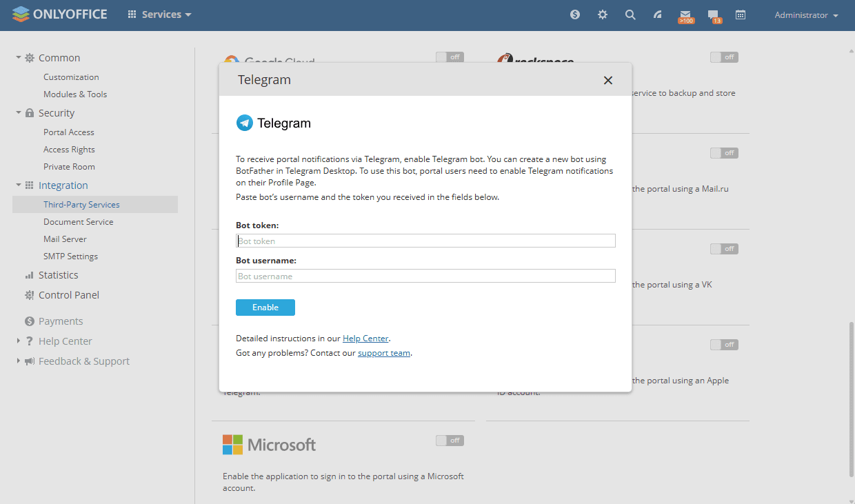Image resolution: width=855 pixels, height=504 pixels.
Task: Collapse the Integration section arrow
Action: click(x=19, y=185)
